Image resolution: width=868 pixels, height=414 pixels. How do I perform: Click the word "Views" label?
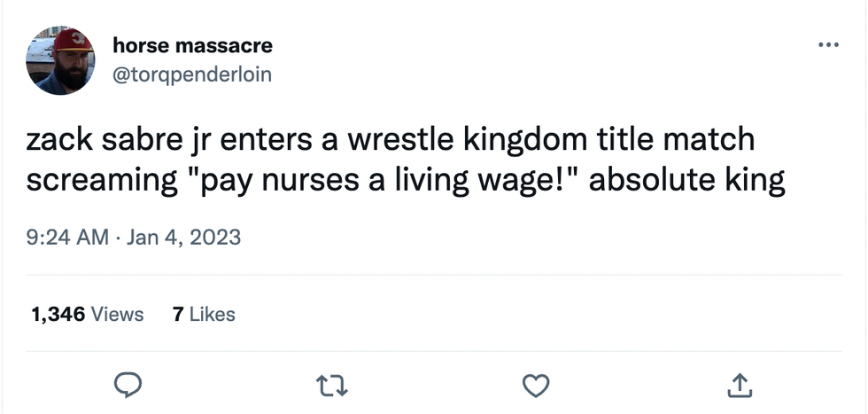(118, 314)
